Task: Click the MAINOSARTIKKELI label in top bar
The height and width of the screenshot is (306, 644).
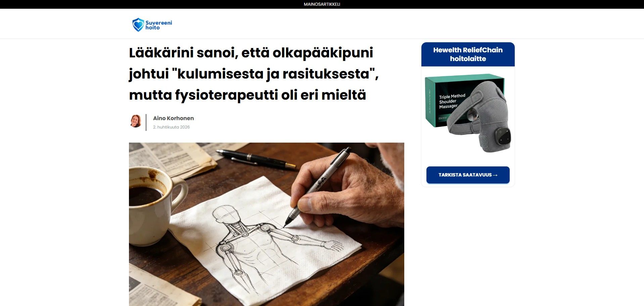Action: coord(322,4)
